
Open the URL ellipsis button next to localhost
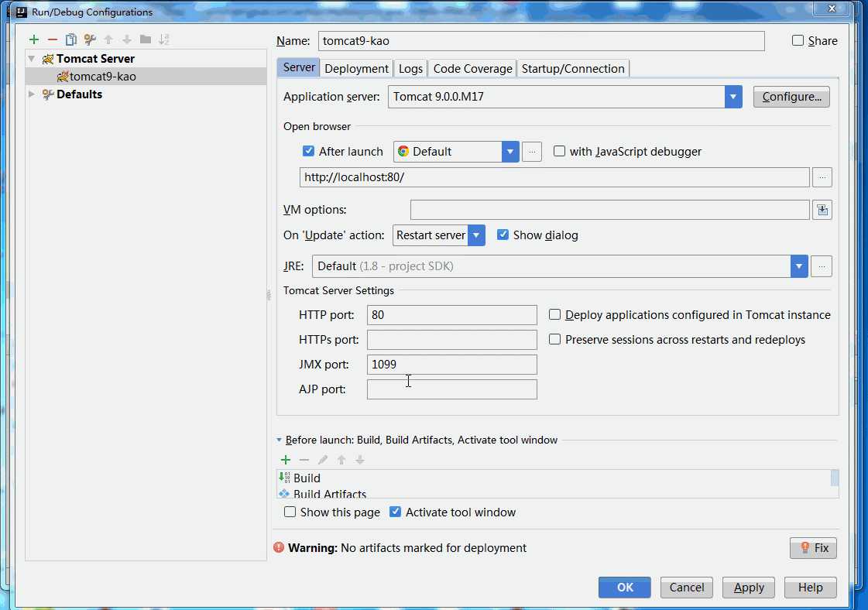coord(822,177)
